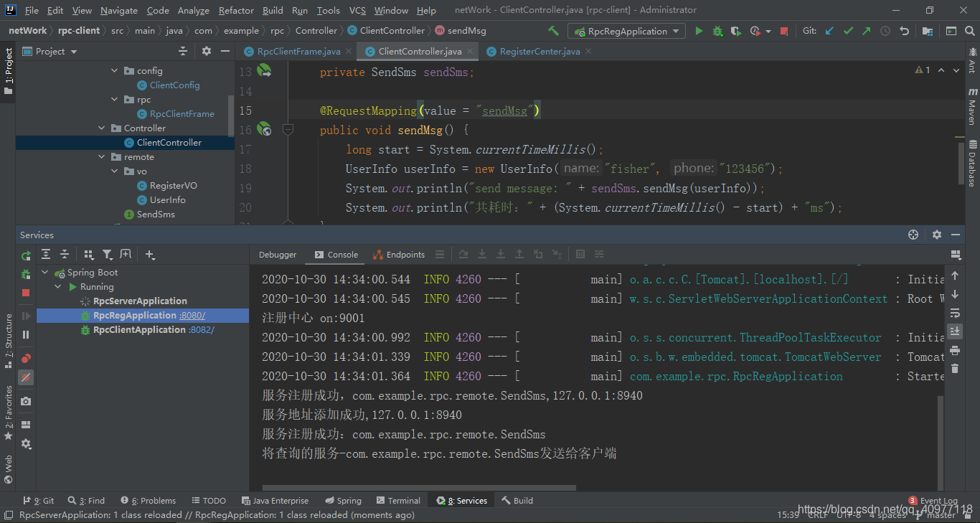Commit changes with the green checkmark
980x523 pixels.
849,31
